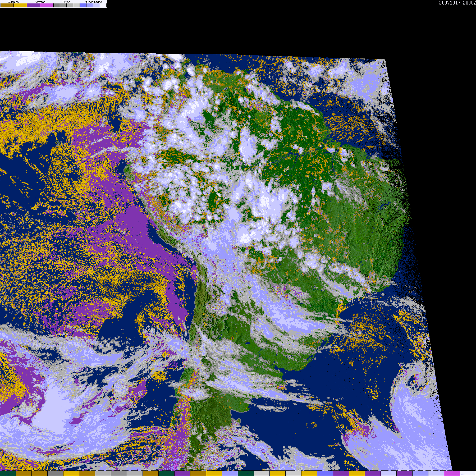Click the Cúmulos legend label
476x476 pixels.
(13, 2)
